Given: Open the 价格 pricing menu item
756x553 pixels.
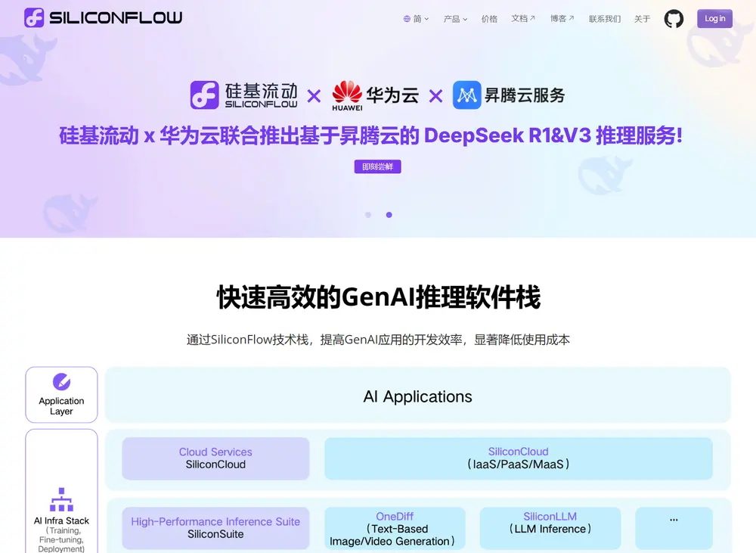Looking at the screenshot, I should point(489,19).
